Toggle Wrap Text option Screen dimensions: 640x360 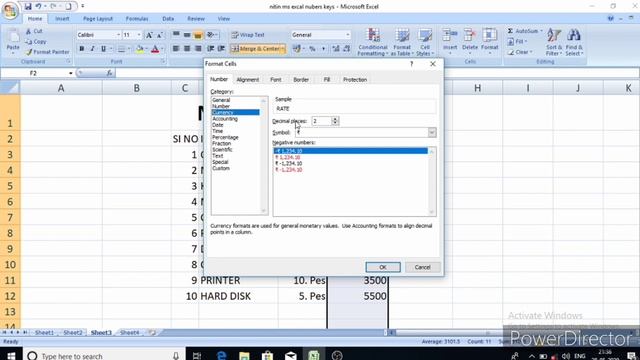click(248, 35)
